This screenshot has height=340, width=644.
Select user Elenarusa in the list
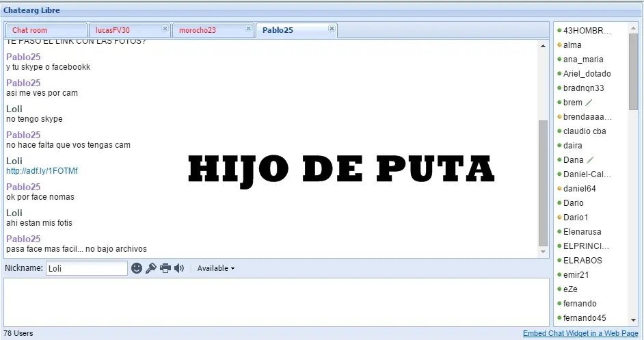click(x=582, y=232)
